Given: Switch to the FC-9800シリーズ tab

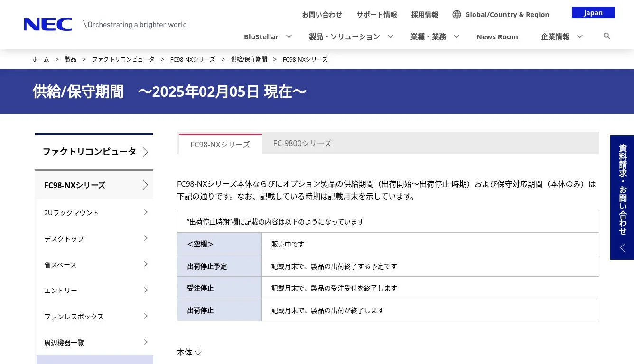Looking at the screenshot, I should 302,143.
